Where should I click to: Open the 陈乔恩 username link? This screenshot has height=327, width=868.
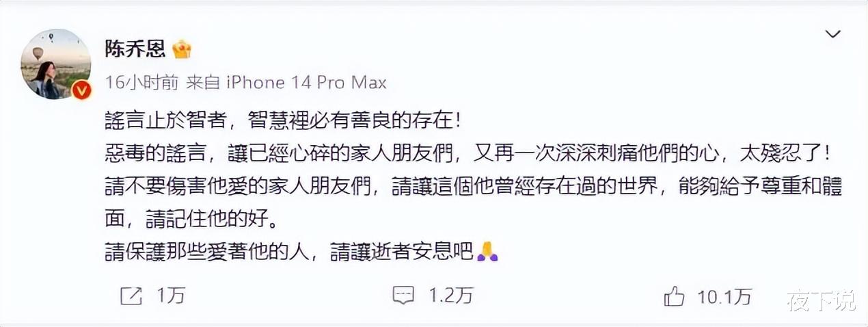click(135, 48)
